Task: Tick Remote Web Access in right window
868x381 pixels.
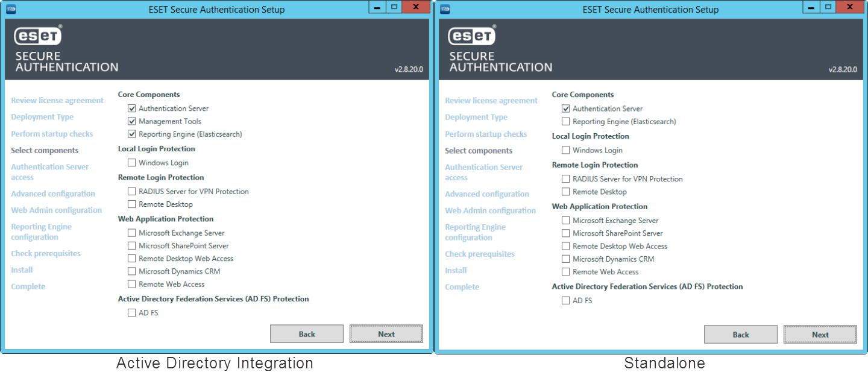Action: tap(565, 272)
